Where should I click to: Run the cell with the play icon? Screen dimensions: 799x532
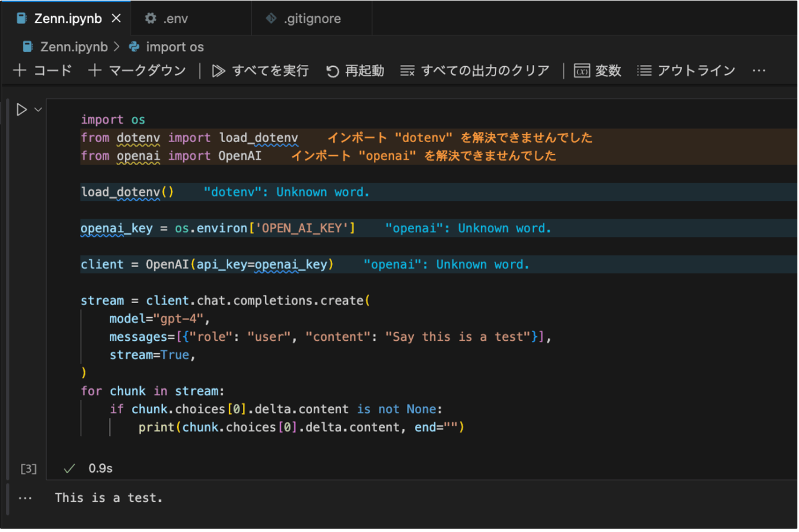(22, 109)
